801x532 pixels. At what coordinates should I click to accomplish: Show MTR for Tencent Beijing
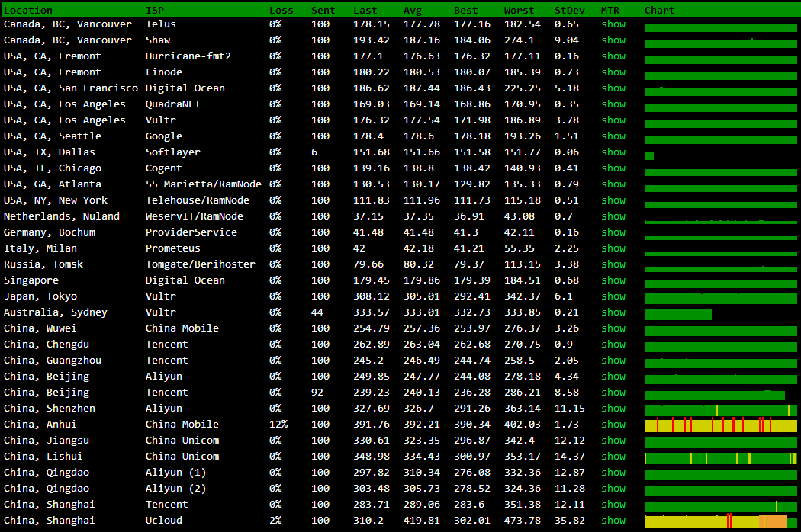click(x=613, y=392)
